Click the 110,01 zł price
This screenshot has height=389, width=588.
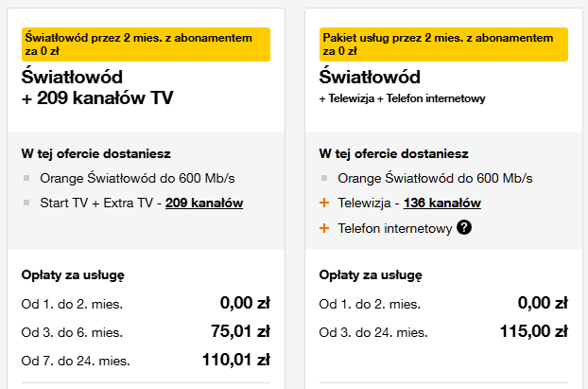point(235,360)
